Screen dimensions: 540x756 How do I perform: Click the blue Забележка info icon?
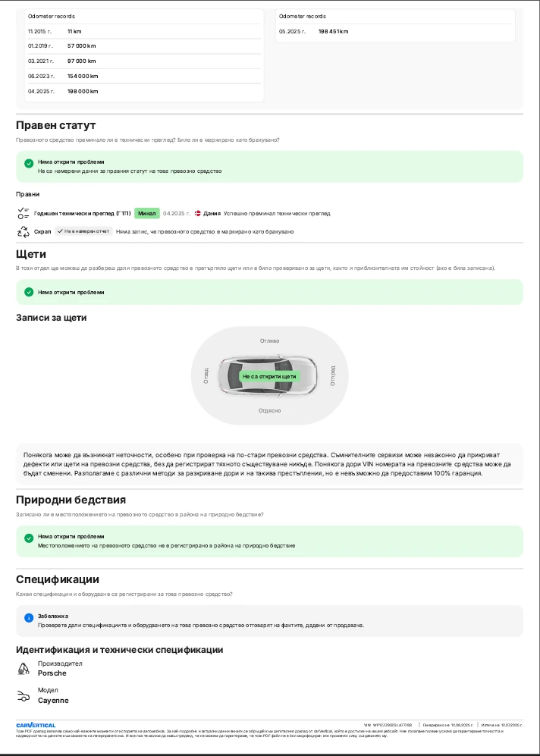click(28, 617)
